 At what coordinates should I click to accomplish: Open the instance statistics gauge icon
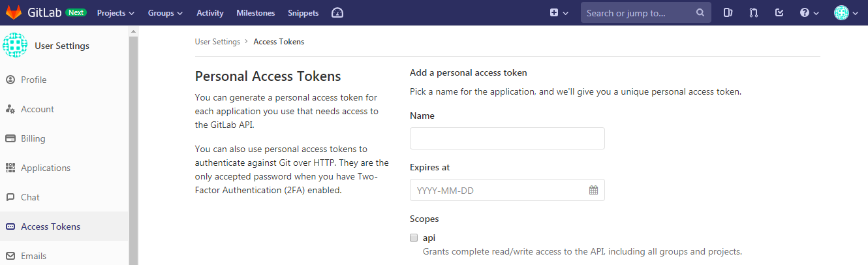pyautogui.click(x=337, y=13)
